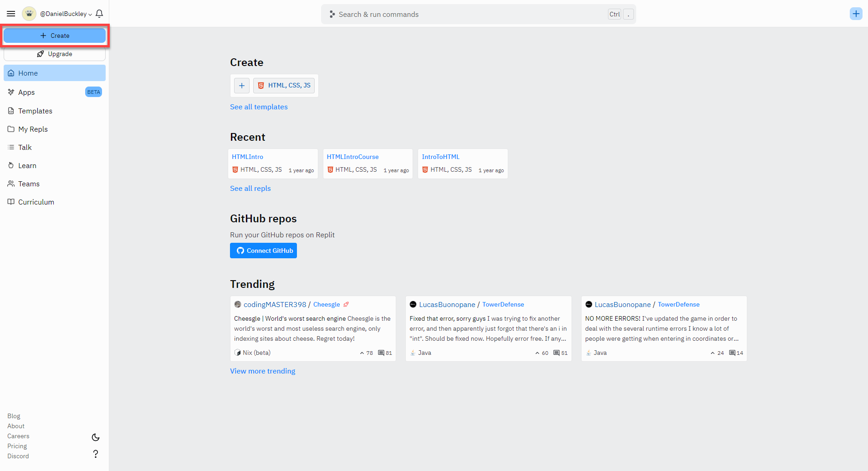Click the My Repls folder icon
The image size is (868, 471).
[x=11, y=129]
